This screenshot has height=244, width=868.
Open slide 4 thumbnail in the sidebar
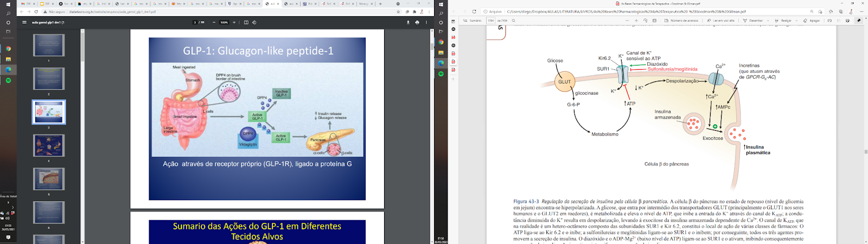coord(49,145)
